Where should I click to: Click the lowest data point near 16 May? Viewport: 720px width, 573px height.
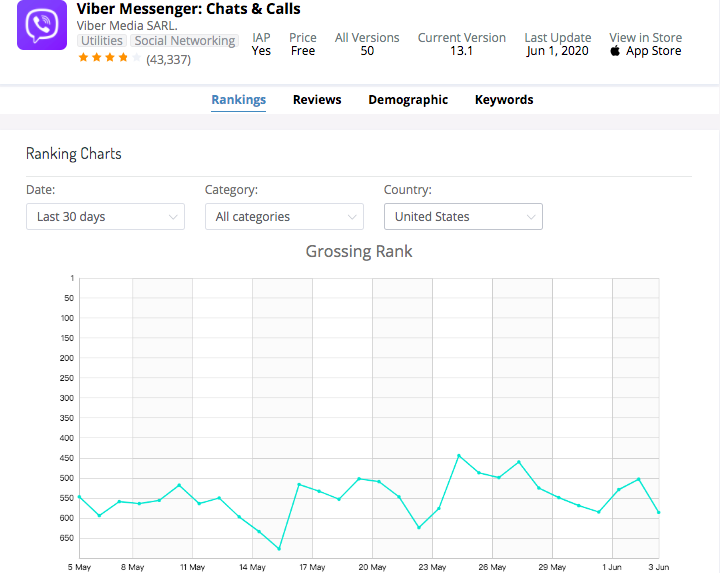point(279,549)
